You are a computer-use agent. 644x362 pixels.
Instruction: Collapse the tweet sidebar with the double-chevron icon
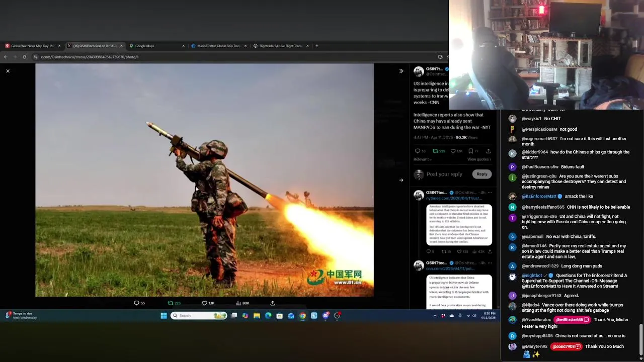[x=401, y=71]
